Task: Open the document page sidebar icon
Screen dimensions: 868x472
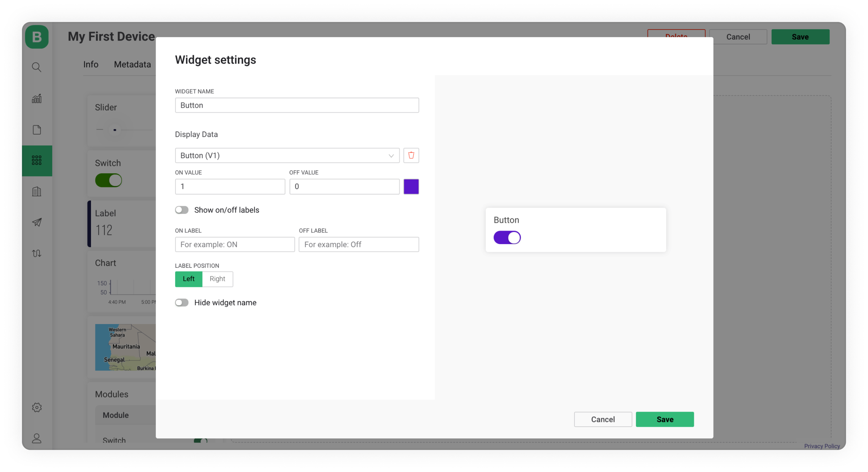Action: pos(37,130)
